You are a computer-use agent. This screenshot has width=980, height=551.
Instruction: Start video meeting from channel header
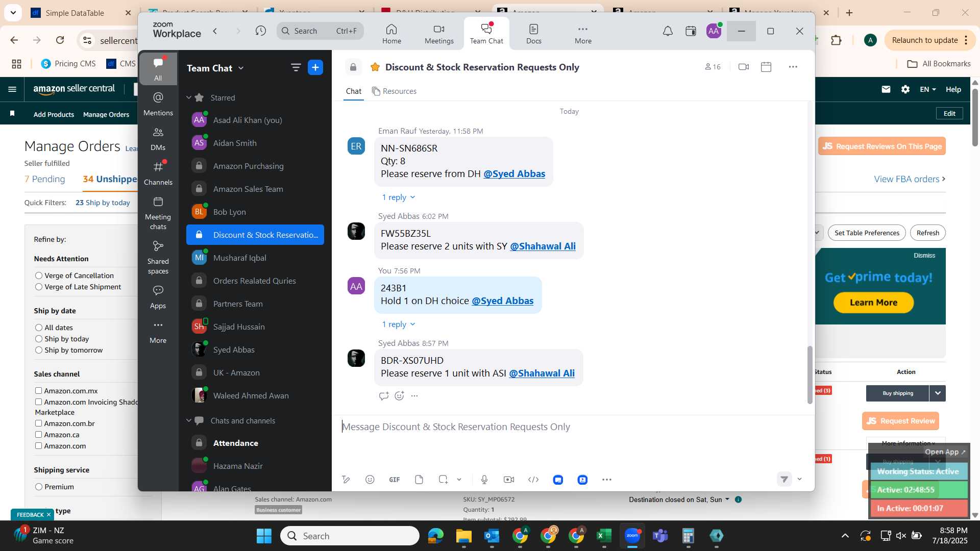pyautogui.click(x=744, y=67)
